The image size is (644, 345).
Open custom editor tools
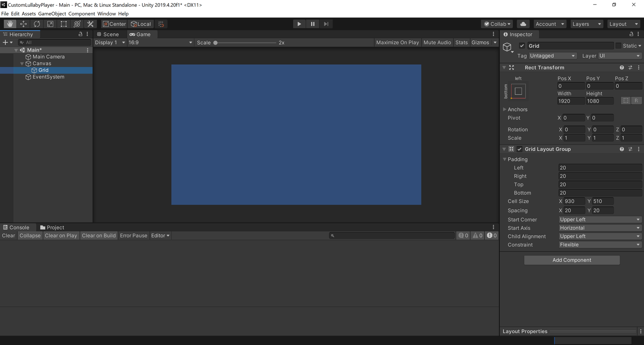pyautogui.click(x=91, y=24)
